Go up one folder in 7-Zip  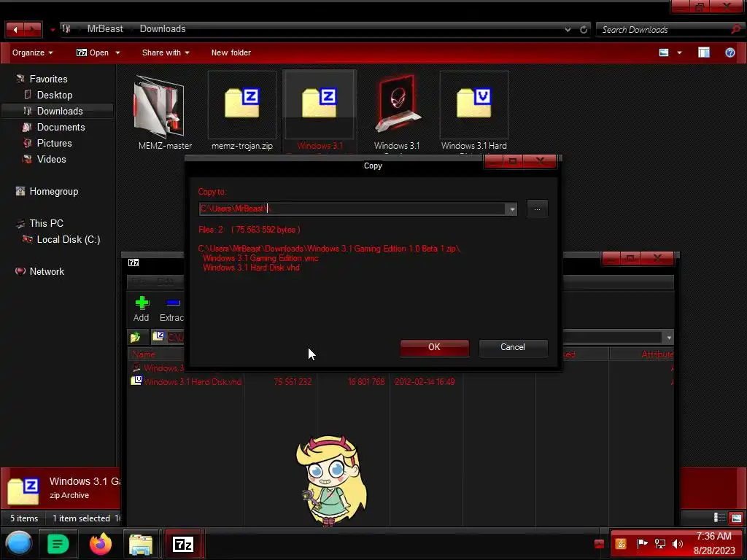click(136, 337)
